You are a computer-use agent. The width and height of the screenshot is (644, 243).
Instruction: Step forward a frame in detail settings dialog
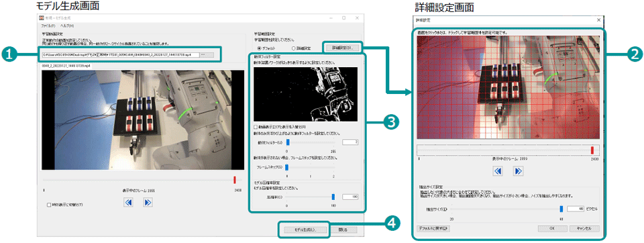click(518, 171)
